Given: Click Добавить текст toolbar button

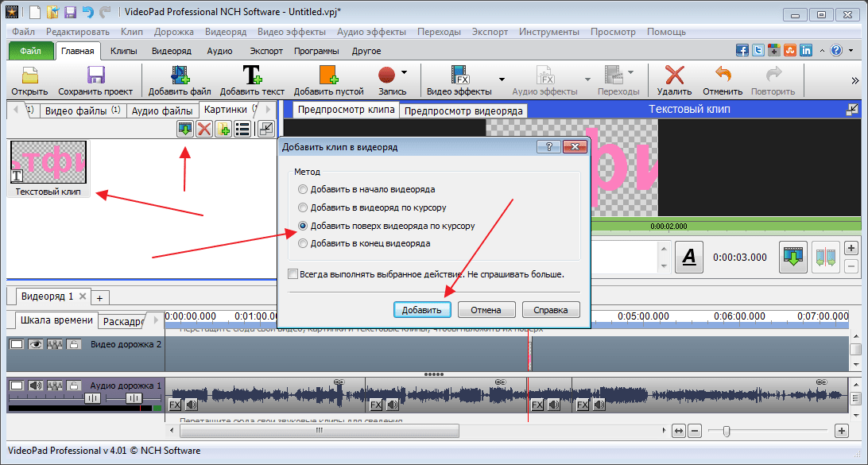Looking at the screenshot, I should tap(252, 81).
